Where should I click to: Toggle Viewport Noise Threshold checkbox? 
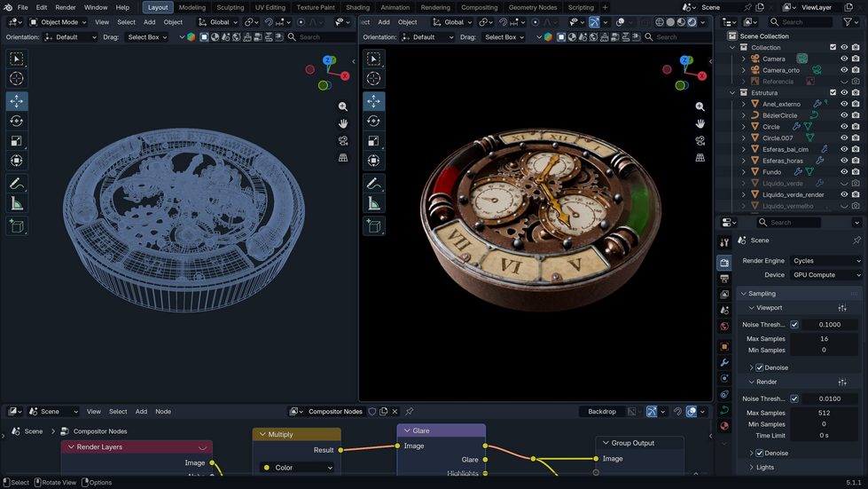pyautogui.click(x=794, y=325)
